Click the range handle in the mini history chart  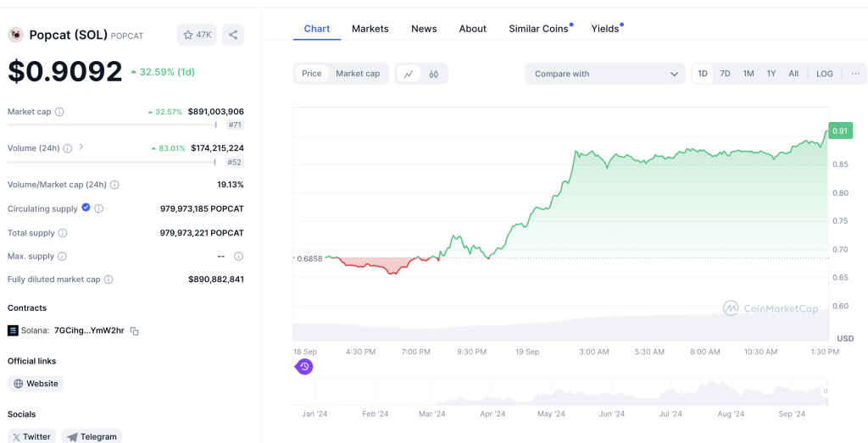point(826,391)
